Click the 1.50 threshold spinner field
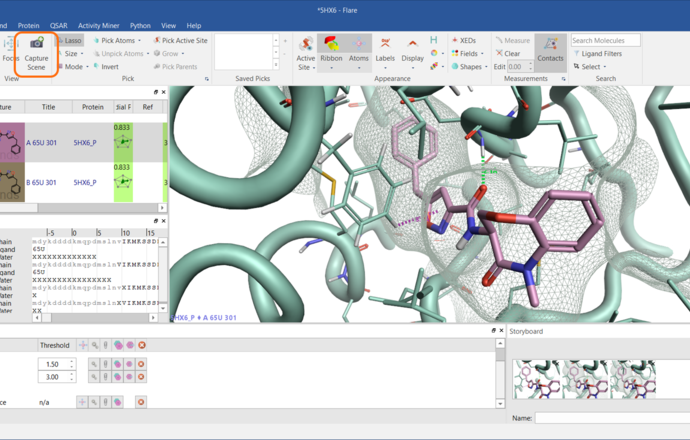 point(56,364)
